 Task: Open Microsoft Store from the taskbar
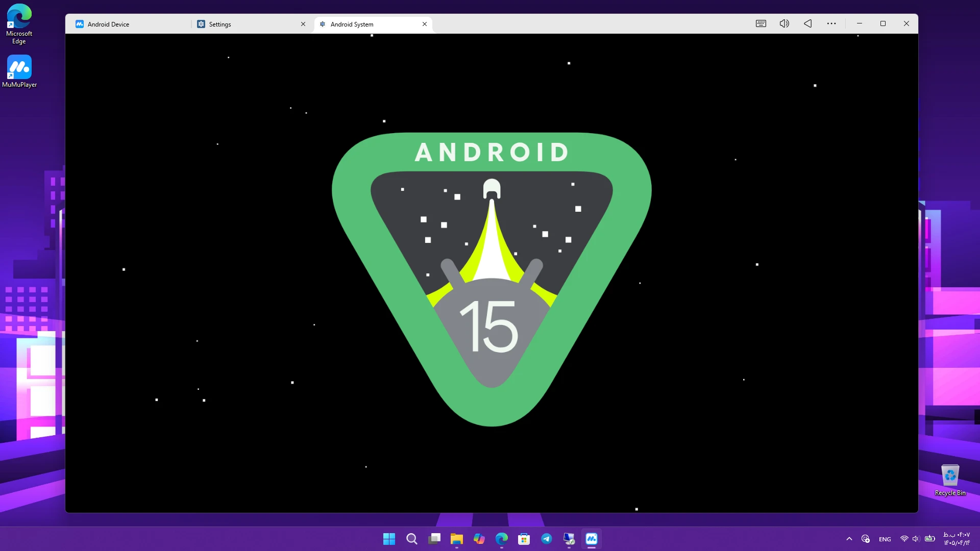click(x=524, y=539)
